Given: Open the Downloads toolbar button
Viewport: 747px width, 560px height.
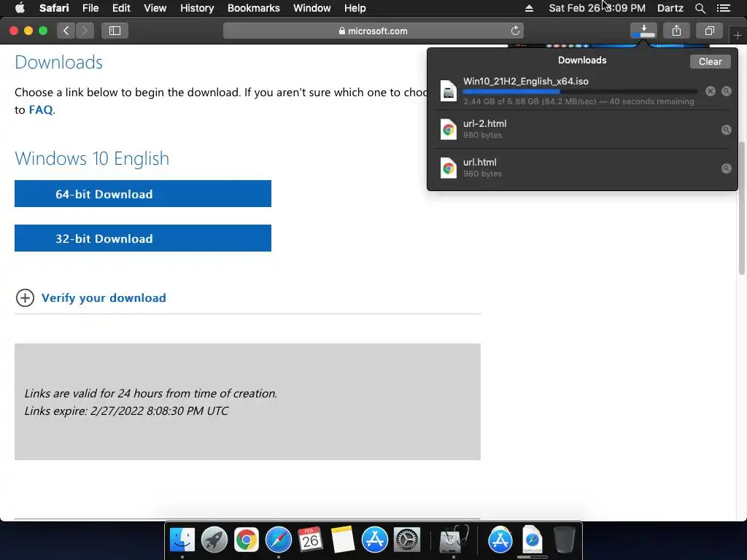Looking at the screenshot, I should pos(643,31).
